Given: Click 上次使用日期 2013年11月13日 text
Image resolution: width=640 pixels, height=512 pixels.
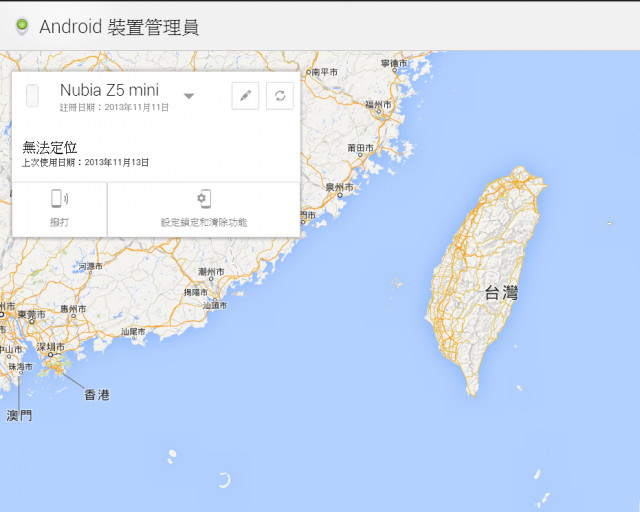Looking at the screenshot, I should [x=85, y=163].
